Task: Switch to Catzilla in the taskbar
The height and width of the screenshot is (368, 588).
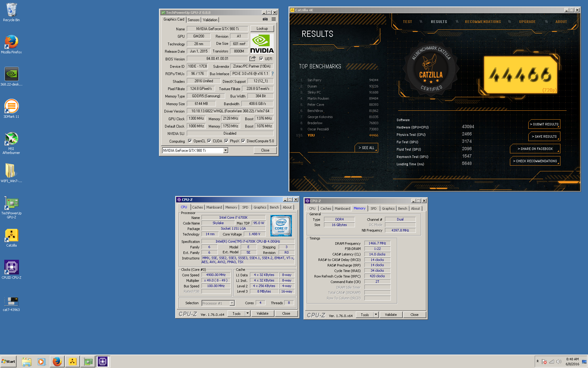Action: [72, 362]
